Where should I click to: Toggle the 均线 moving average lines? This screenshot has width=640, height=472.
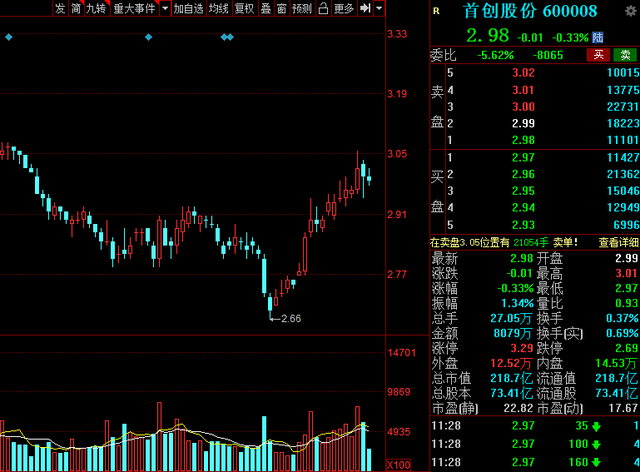click(218, 9)
